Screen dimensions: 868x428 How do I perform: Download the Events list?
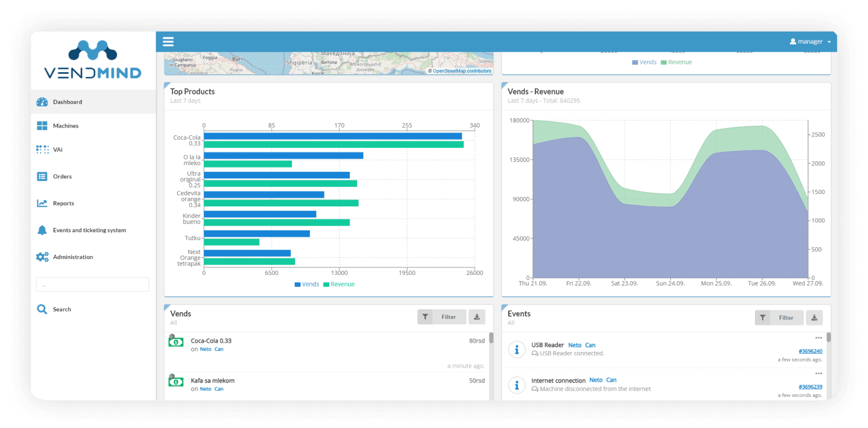pyautogui.click(x=814, y=318)
